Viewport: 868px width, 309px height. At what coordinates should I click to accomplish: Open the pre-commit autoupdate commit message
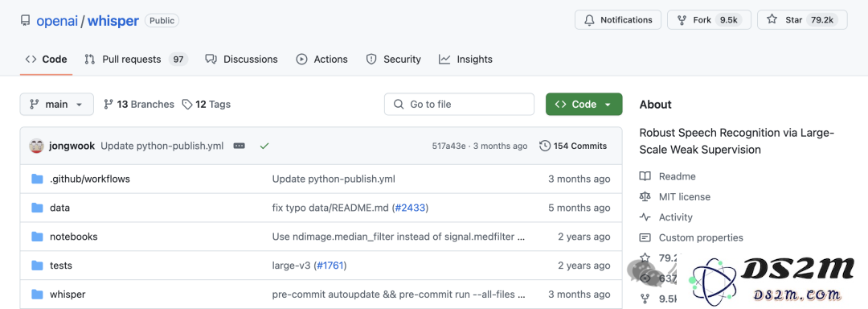point(399,294)
